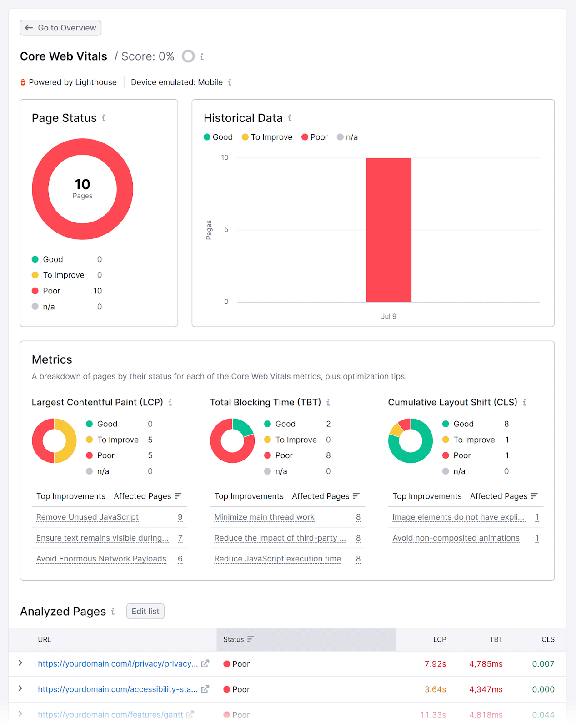This screenshot has width=576, height=728.
Task: Click affected pages count 6 for Network Payloads
Action: point(180,559)
